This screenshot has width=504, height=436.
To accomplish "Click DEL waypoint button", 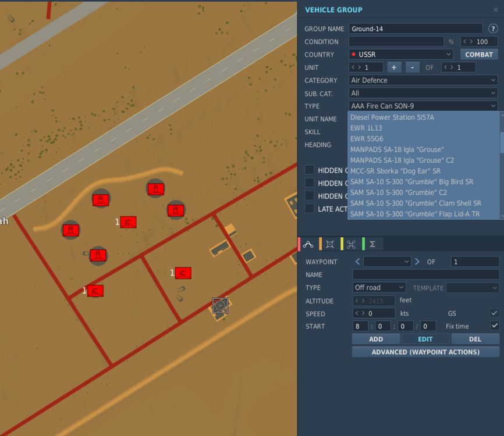I will (475, 339).
